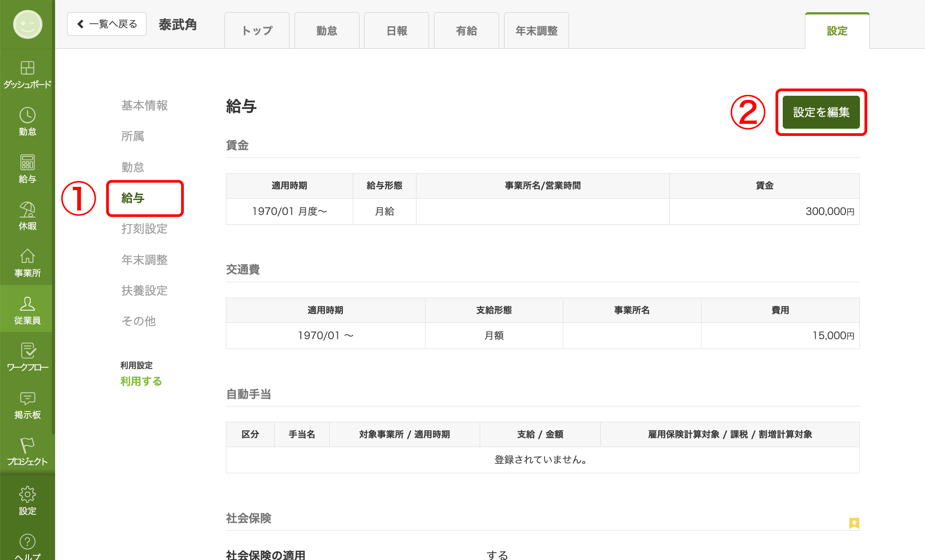Open 基本情報 in the settings menu
The image size is (925, 560).
[x=145, y=105]
